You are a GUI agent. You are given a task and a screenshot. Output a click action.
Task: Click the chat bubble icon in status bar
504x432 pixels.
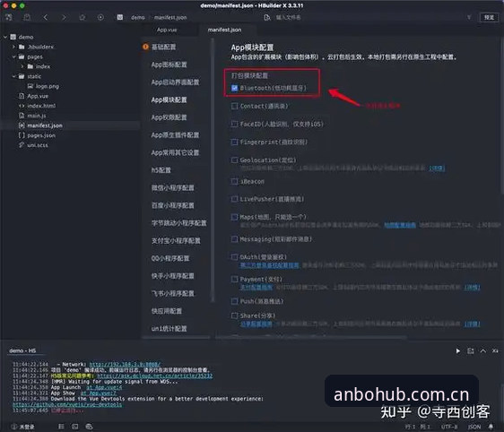tap(89, 427)
